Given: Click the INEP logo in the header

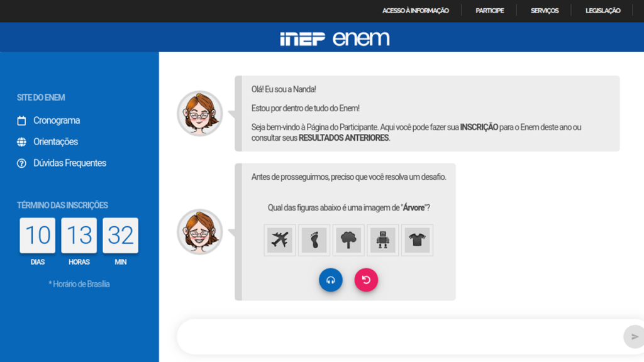Looking at the screenshot, I should point(303,38).
